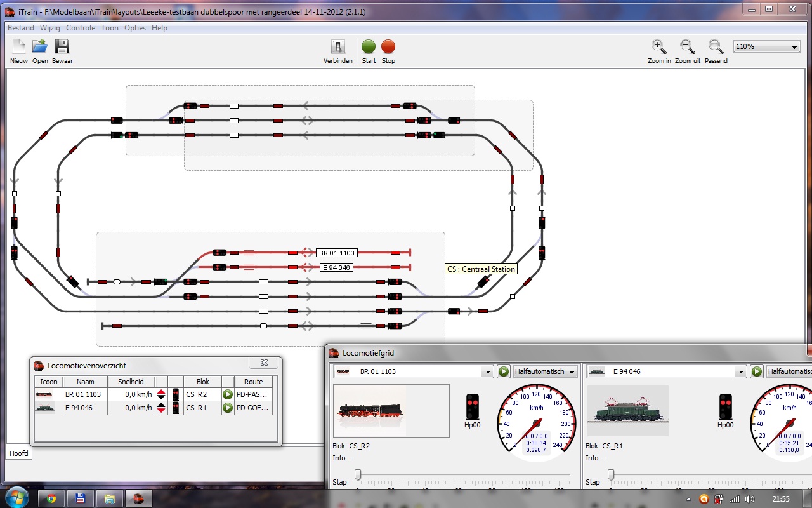Toggle direction arrows in BR 01 1103 overview row

click(161, 394)
